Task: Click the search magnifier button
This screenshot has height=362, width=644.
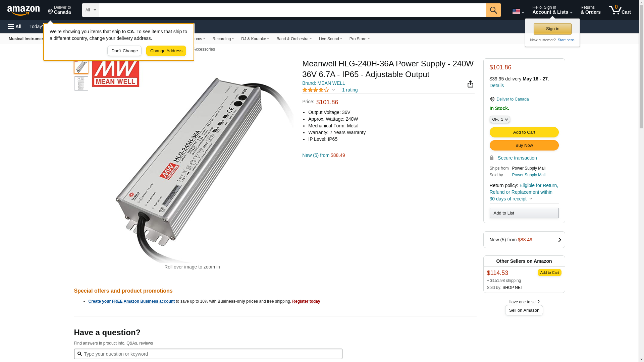Action: [493, 10]
